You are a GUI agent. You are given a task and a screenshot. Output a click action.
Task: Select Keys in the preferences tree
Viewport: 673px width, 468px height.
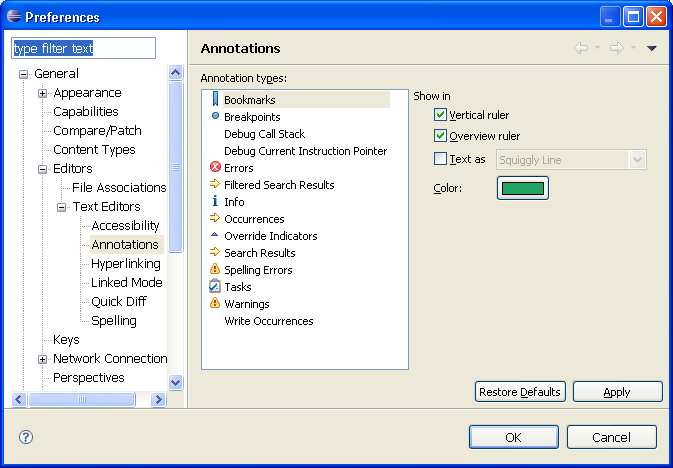[x=66, y=340]
